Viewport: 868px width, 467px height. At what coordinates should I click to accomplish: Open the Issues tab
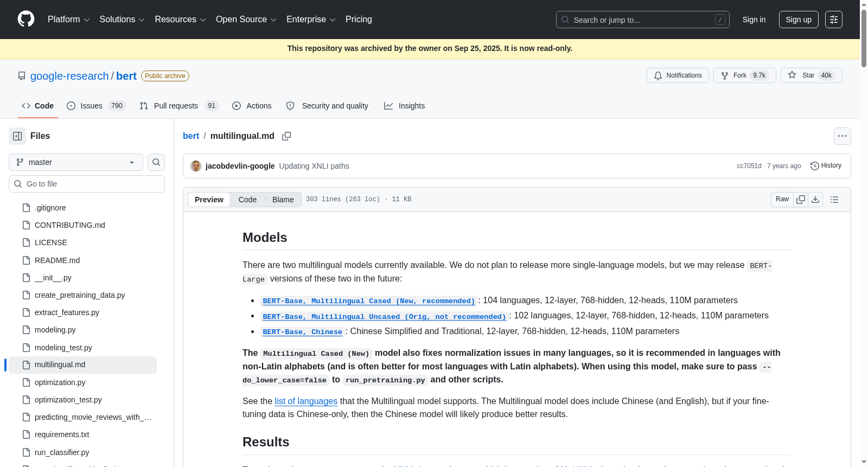tap(96, 106)
